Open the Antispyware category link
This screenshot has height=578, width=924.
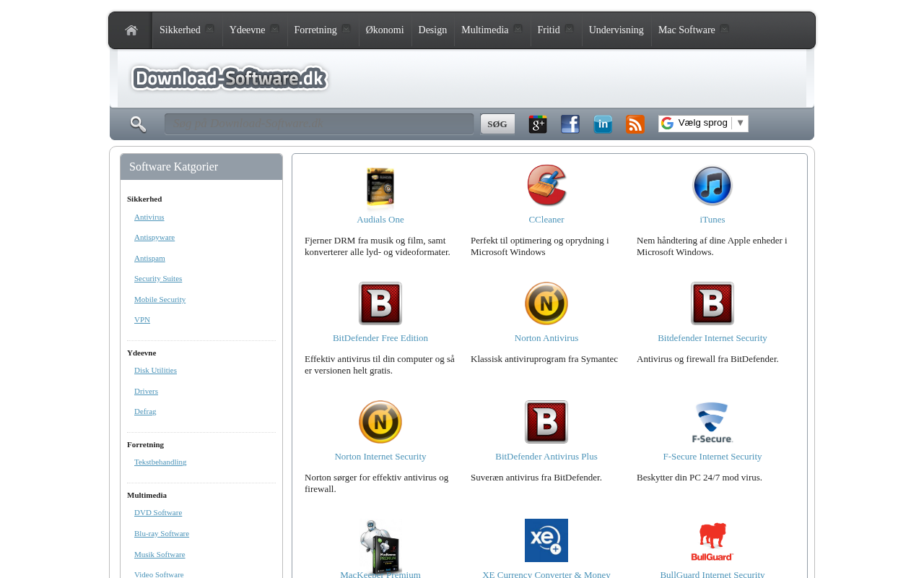[x=154, y=237]
